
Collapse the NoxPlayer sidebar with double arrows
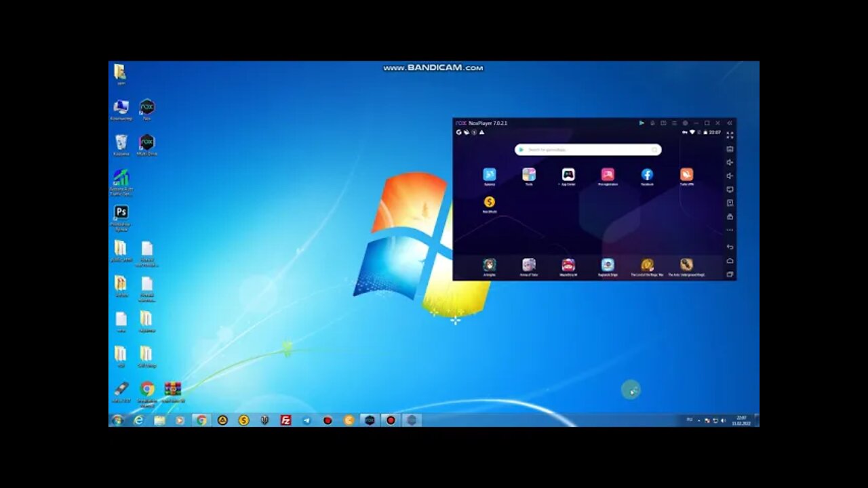point(730,123)
